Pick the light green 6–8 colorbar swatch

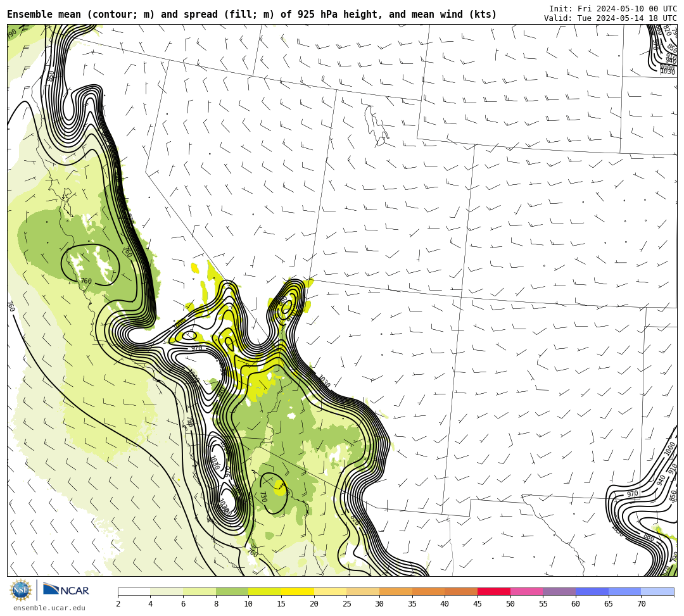(199, 591)
